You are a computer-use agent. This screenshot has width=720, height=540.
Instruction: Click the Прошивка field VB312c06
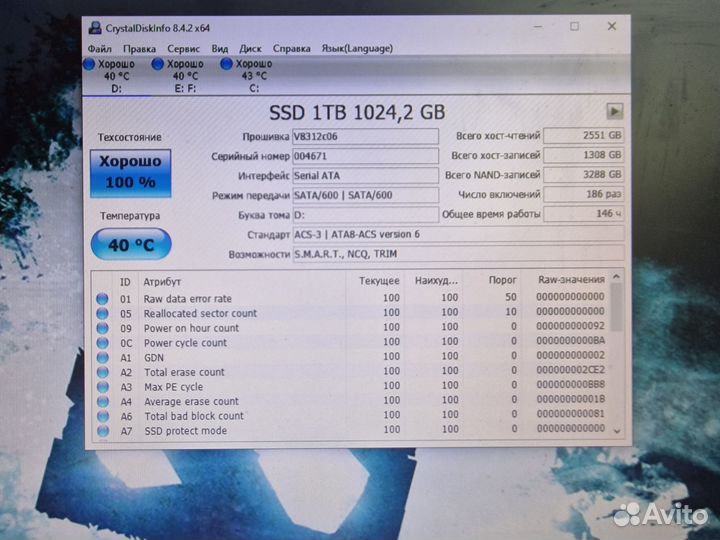point(365,136)
